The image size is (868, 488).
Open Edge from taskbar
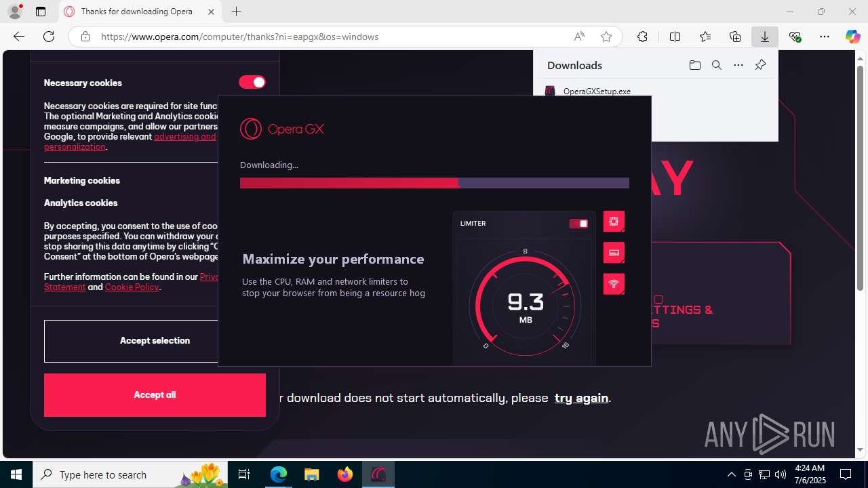279,474
